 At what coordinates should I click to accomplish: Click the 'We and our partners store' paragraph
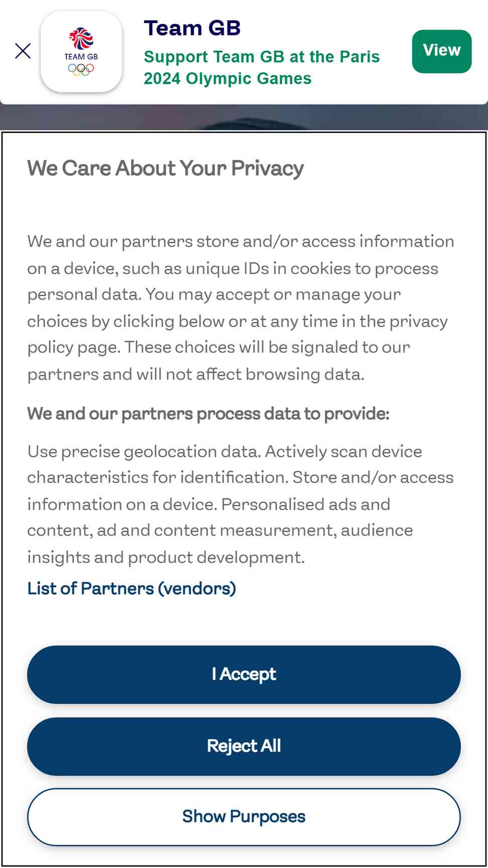point(241,307)
